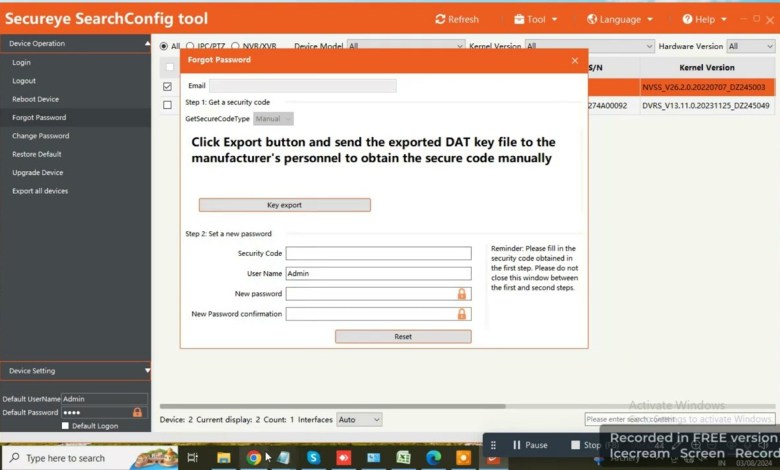Open Change Password in the sidebar
Image resolution: width=780 pixels, height=470 pixels.
40,136
